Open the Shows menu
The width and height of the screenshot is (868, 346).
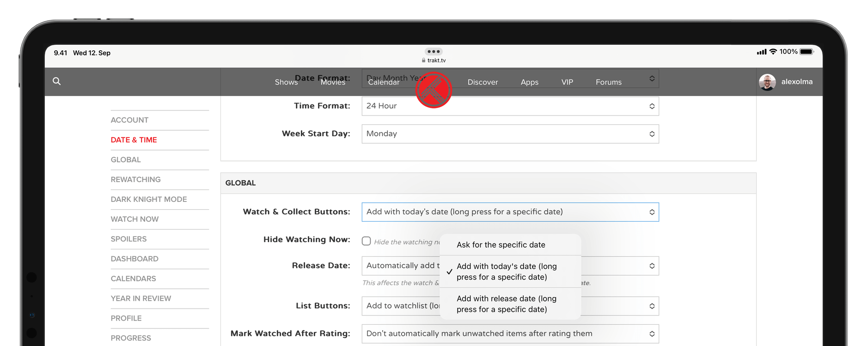point(286,82)
